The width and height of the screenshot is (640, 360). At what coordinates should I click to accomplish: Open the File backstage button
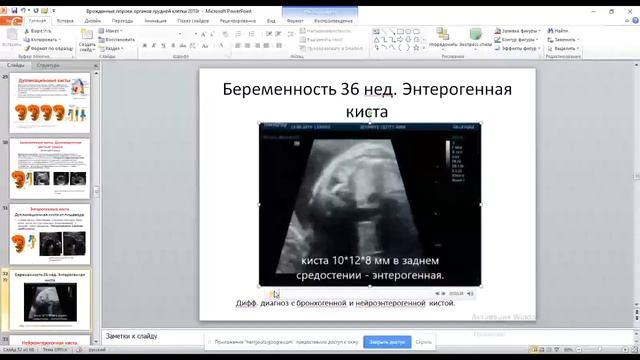click(11, 20)
